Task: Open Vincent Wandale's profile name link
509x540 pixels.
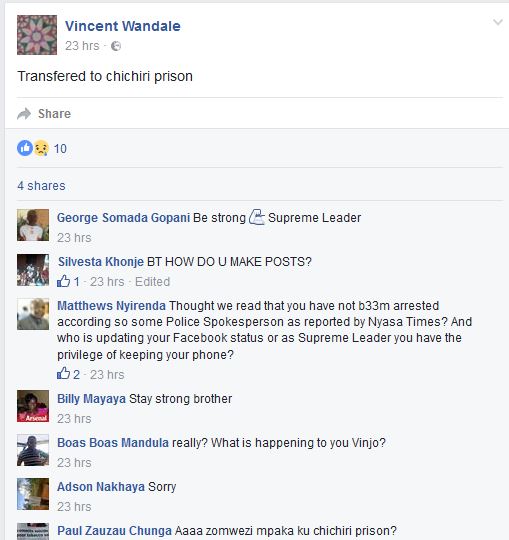Action: coord(123,26)
